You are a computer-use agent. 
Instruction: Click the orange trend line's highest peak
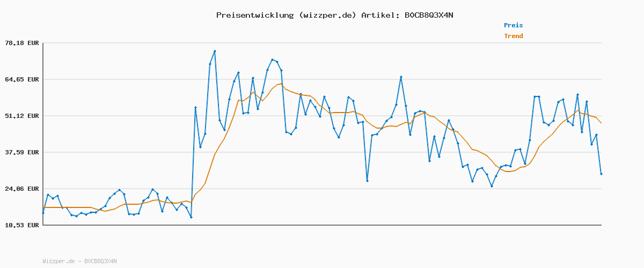click(x=281, y=83)
